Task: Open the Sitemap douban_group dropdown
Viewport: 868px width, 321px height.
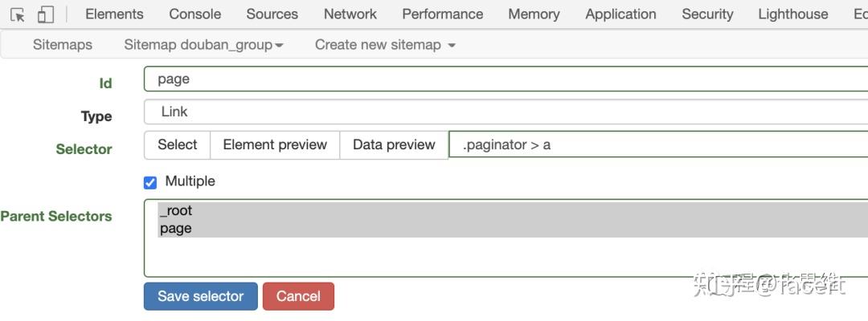Action: point(203,45)
